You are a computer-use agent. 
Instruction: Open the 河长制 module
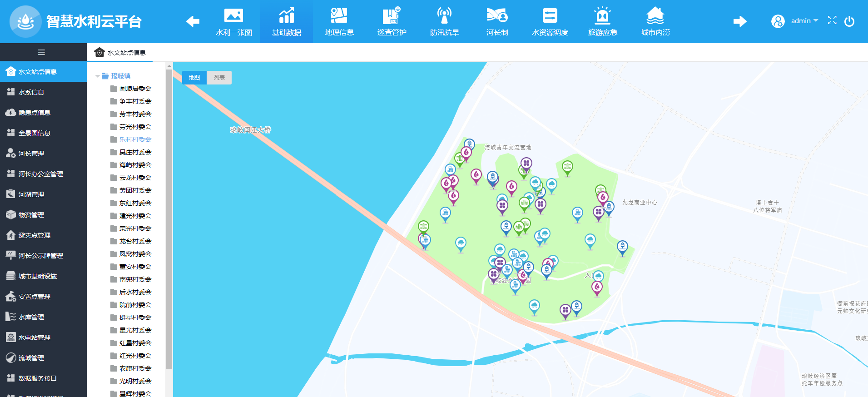point(497,22)
